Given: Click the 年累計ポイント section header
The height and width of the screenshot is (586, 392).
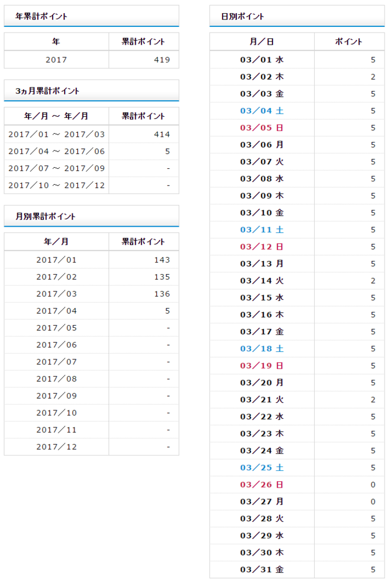Looking at the screenshot, I should point(92,16).
